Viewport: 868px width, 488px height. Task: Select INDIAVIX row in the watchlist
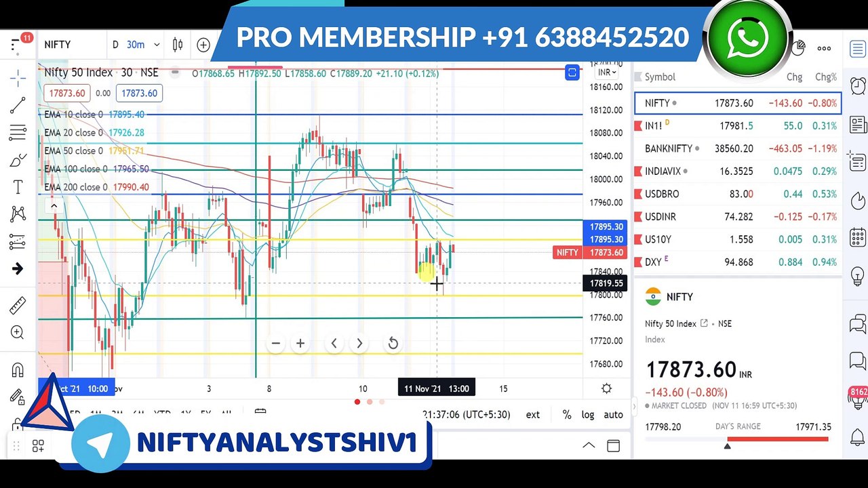[x=738, y=171]
